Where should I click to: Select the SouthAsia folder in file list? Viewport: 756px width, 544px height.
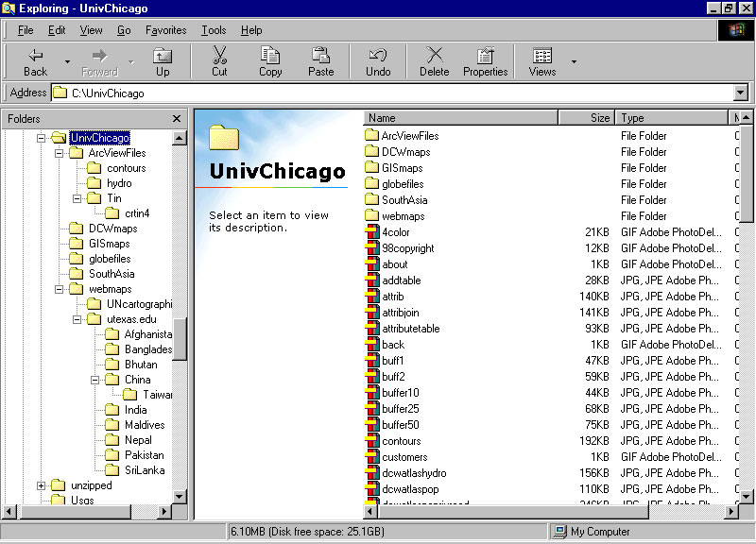(x=404, y=200)
